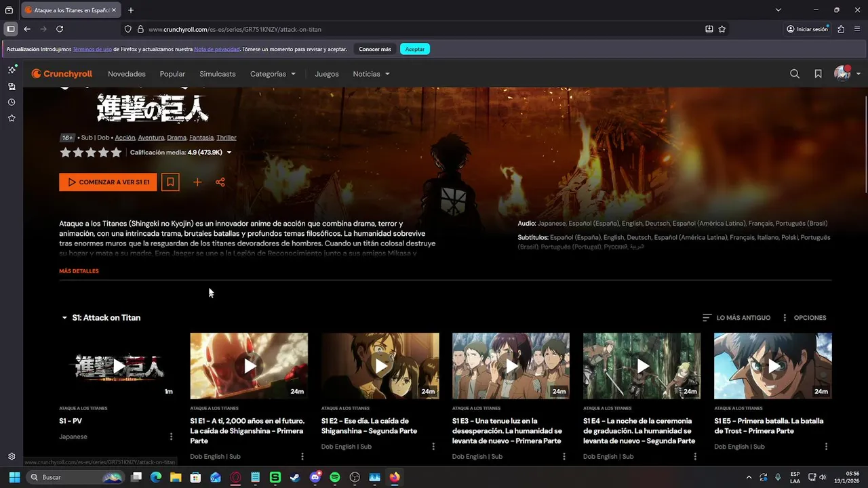Screen dimensions: 868x488
Task: Open the Nota de privacidad link
Action: tap(216, 49)
